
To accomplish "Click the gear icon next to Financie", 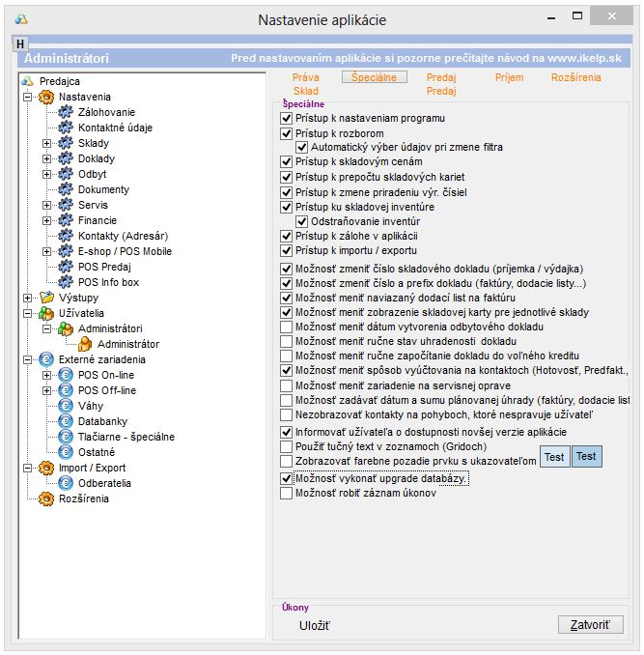I will point(66,221).
